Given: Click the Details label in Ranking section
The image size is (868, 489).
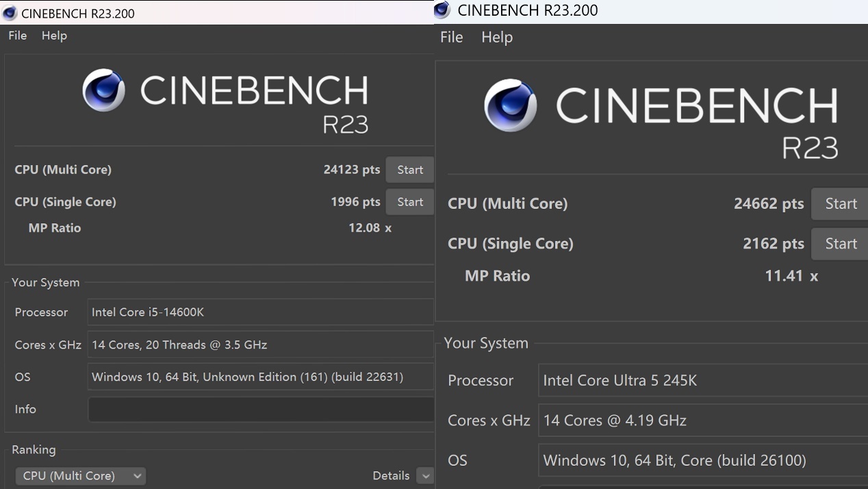Looking at the screenshot, I should 391,476.
